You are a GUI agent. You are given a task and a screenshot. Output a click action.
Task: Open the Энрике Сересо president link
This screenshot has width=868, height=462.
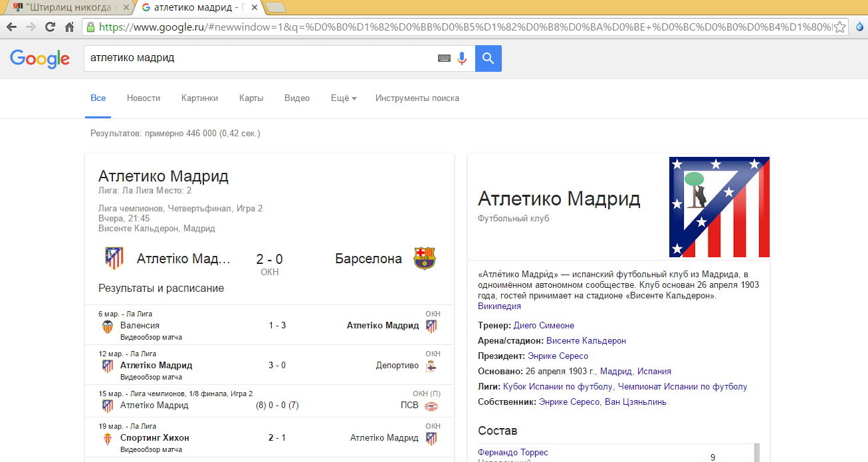(x=558, y=356)
